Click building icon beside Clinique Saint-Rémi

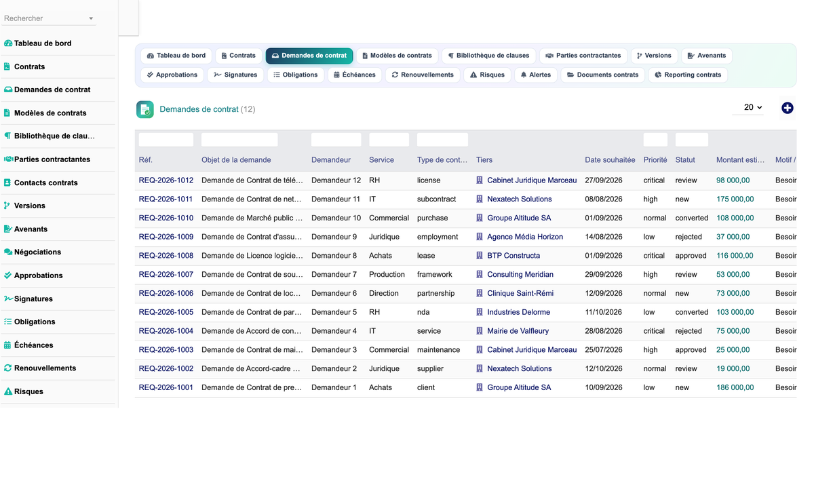coord(480,294)
